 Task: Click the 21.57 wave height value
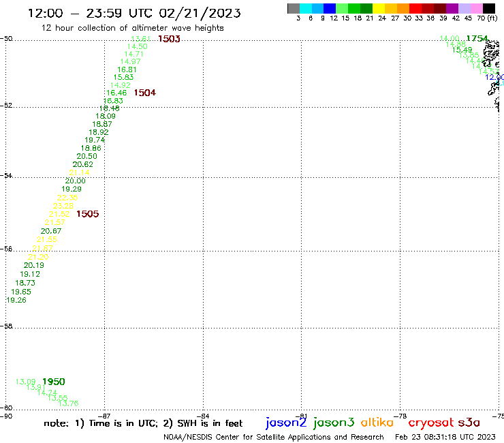54,223
